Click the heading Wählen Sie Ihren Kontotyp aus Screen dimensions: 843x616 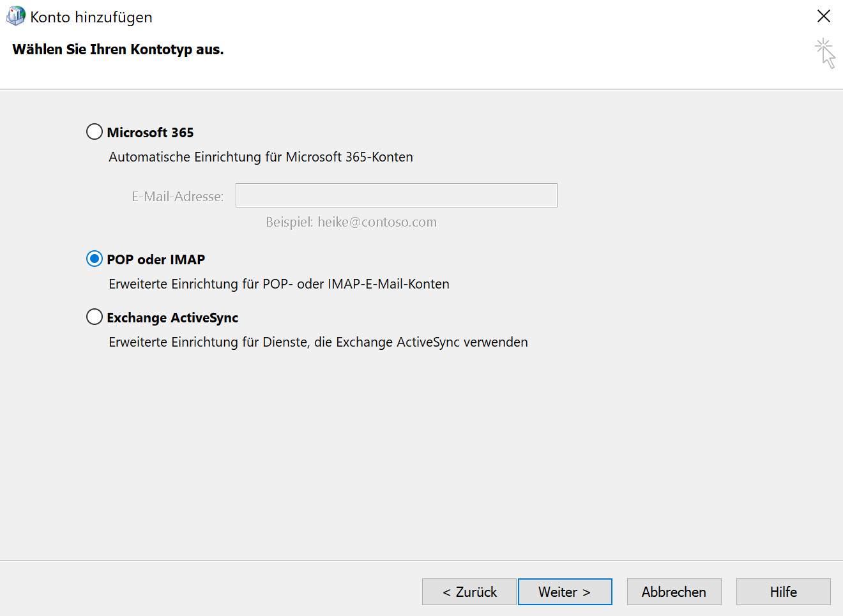coord(118,50)
